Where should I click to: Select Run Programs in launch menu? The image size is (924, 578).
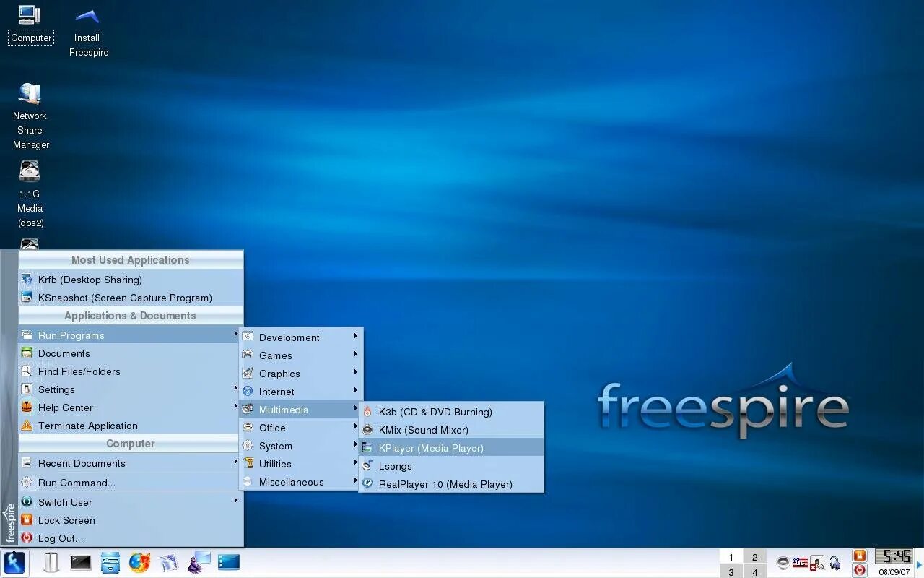pos(131,335)
